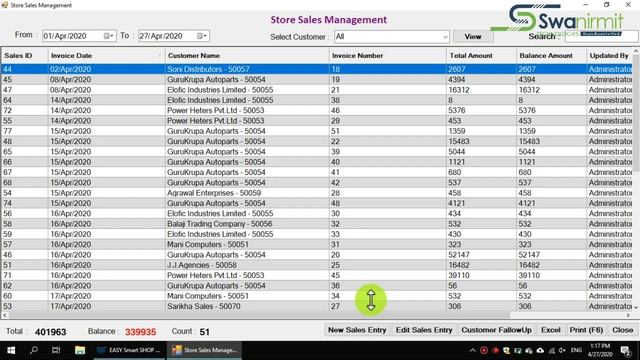Click Balaji Trading Company - 50056 cell
The image size is (640, 360).
(247, 224)
